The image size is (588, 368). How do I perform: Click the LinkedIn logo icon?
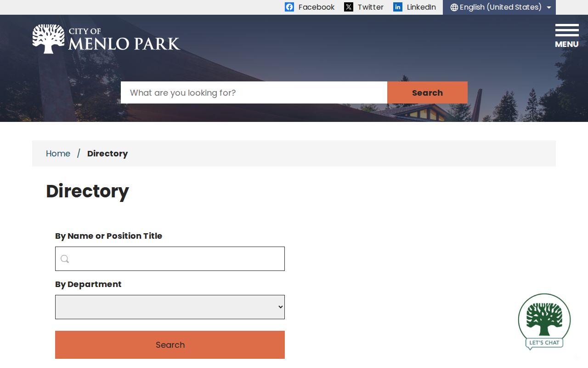398,7
